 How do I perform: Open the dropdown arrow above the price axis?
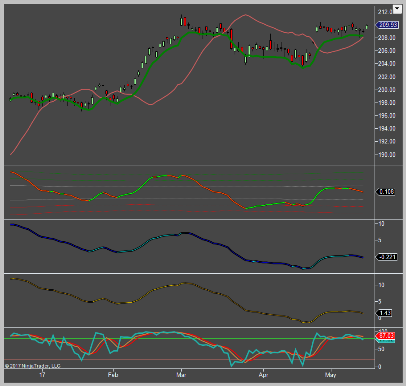pos(397,9)
